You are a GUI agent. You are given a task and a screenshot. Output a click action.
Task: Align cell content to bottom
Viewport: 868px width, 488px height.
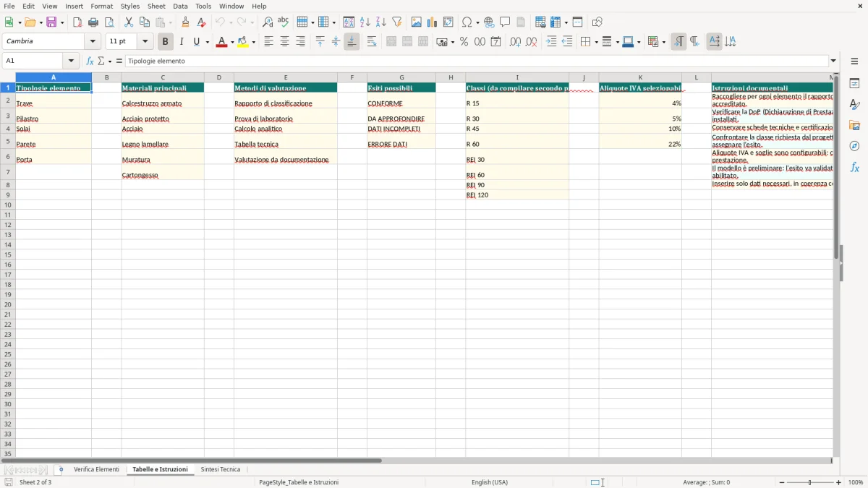click(352, 42)
